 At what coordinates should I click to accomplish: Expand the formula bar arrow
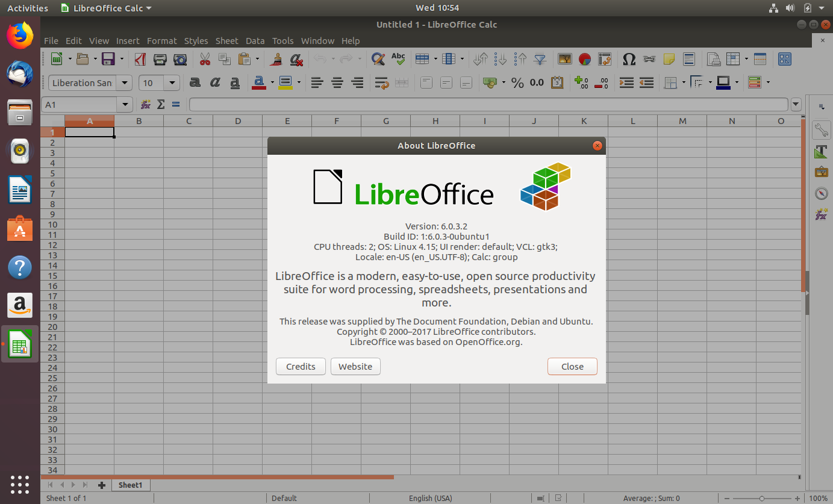[796, 104]
